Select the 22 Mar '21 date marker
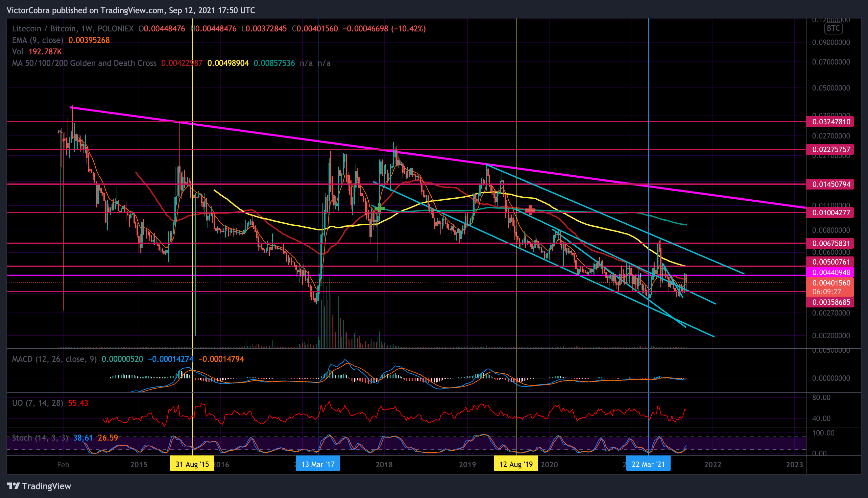This screenshot has width=868, height=498. point(648,464)
